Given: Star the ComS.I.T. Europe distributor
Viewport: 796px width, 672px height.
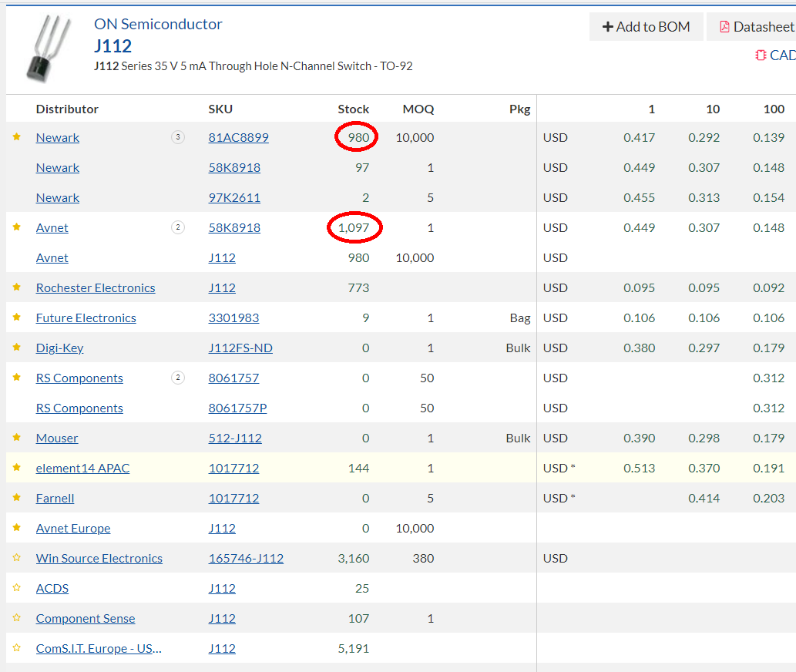Looking at the screenshot, I should 17,647.
